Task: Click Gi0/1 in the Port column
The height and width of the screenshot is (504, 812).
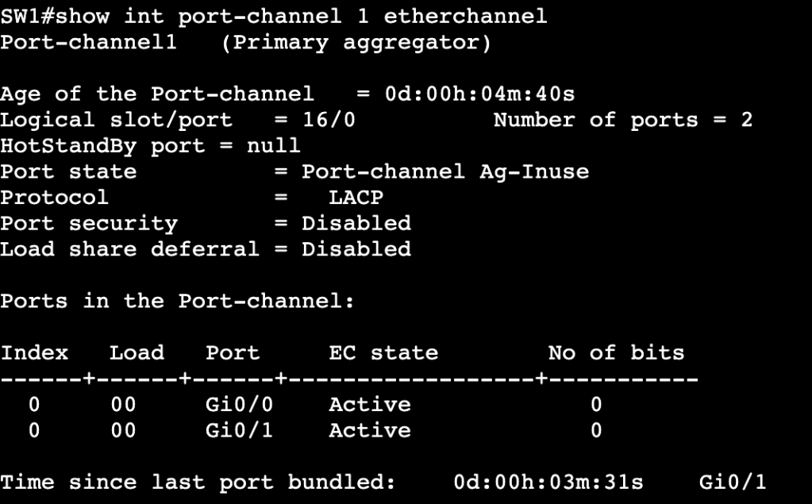Action: [232, 431]
